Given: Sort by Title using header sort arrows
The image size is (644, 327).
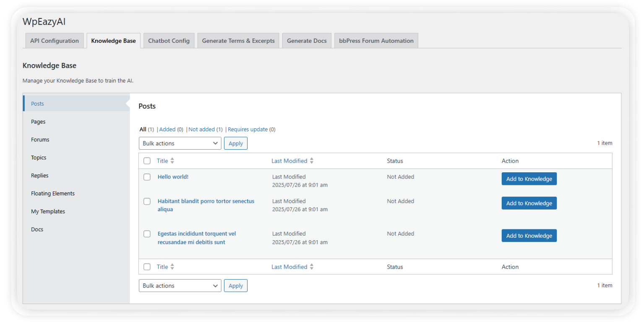Looking at the screenshot, I should pos(172,161).
